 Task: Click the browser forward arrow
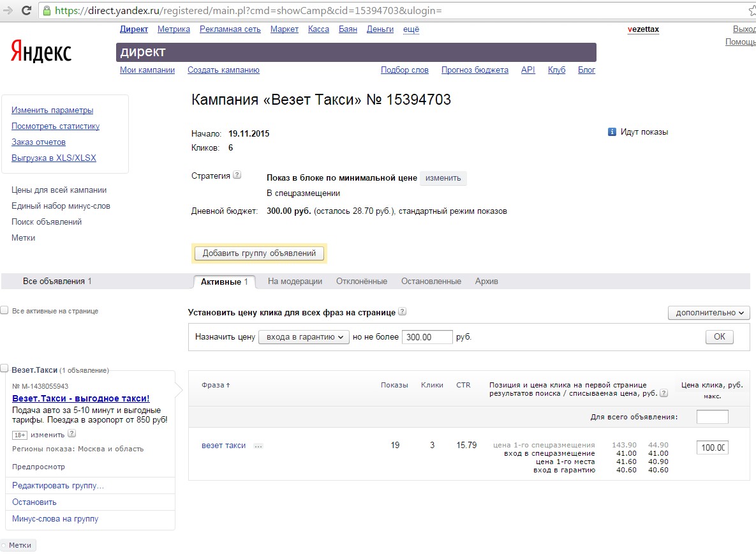(x=8, y=10)
